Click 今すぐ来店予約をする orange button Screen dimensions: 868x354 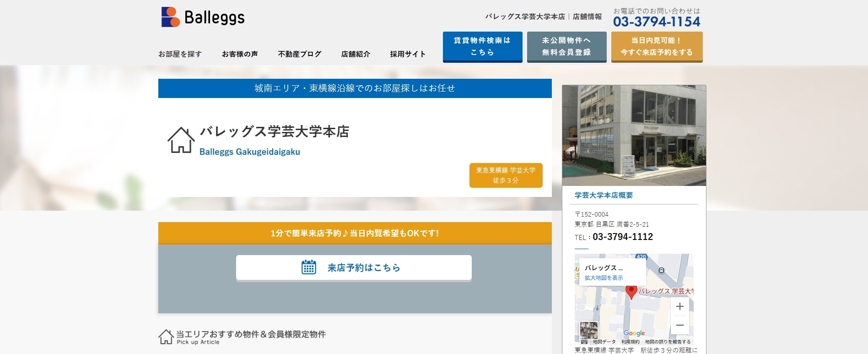point(657,47)
